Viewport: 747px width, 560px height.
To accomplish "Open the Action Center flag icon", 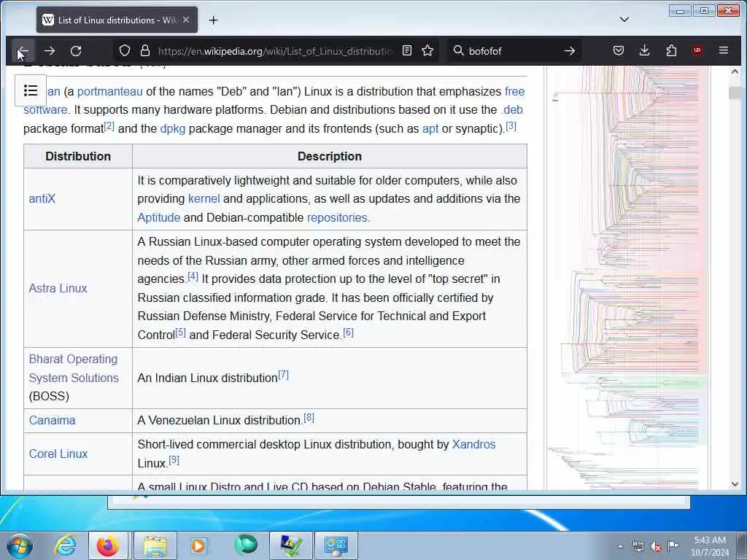I will pyautogui.click(x=673, y=546).
